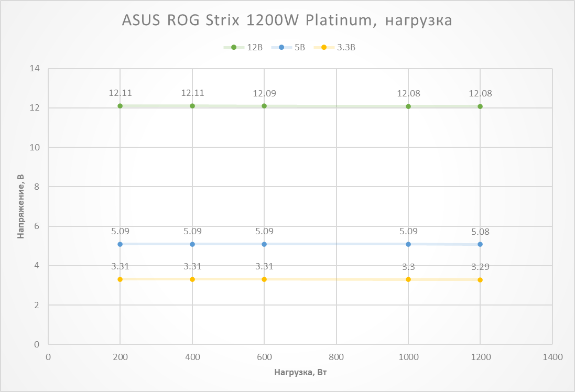Pick the 5В data point at 200 Вт
575x392 pixels.
120,244
